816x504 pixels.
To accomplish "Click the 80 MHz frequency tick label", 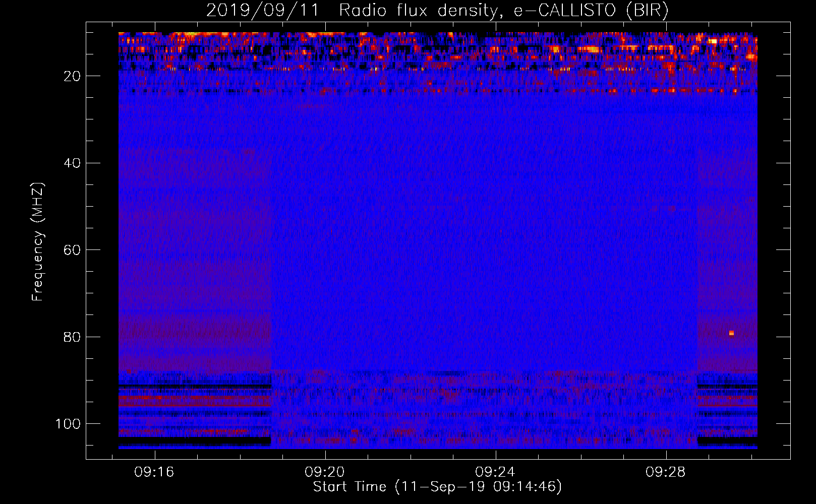I will pos(73,337).
